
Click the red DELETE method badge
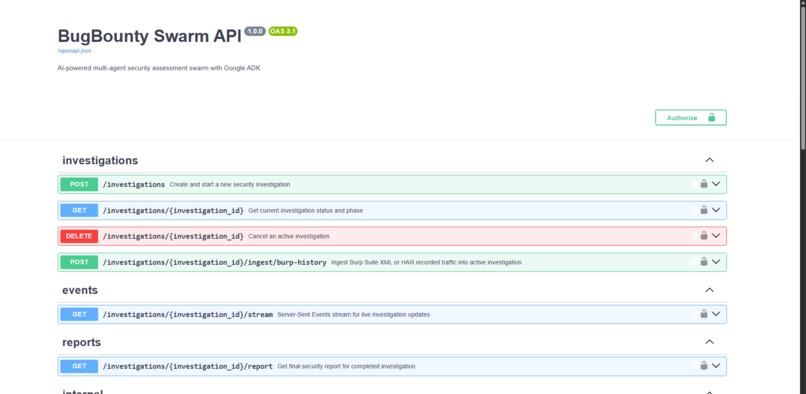(79, 236)
